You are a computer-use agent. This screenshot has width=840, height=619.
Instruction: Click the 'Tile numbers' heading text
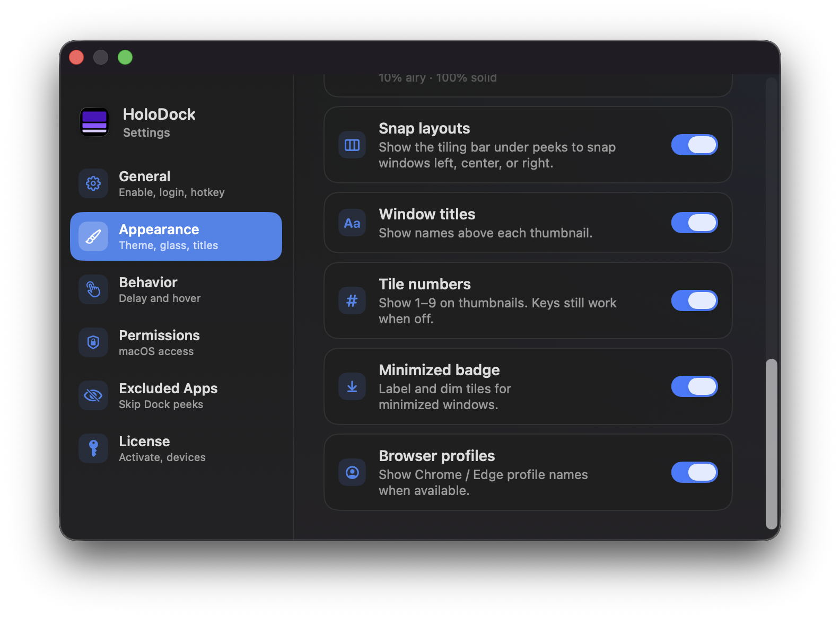pyautogui.click(x=425, y=284)
